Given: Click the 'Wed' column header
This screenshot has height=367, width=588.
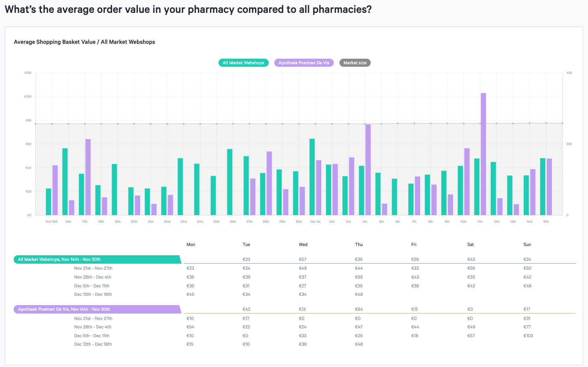Looking at the screenshot, I should 303,244.
